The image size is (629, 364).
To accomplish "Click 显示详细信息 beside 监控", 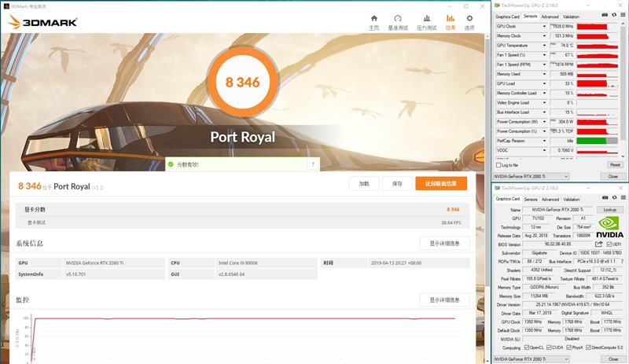I will coord(444,300).
